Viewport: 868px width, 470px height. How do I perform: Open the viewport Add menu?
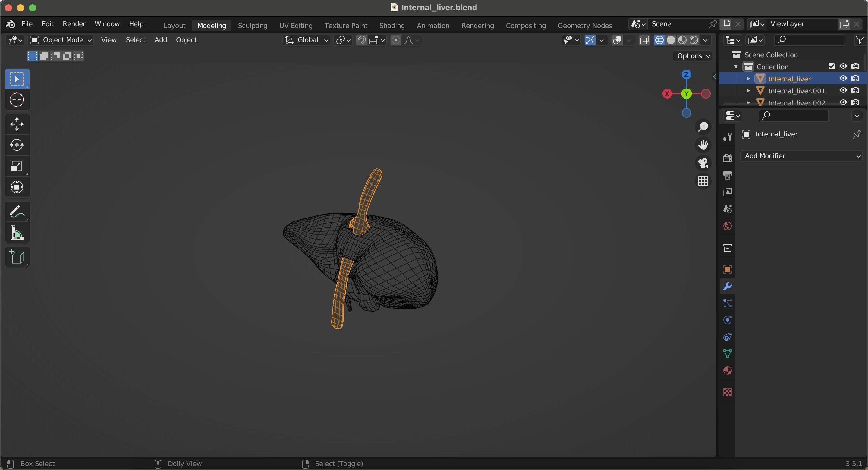[x=161, y=40]
